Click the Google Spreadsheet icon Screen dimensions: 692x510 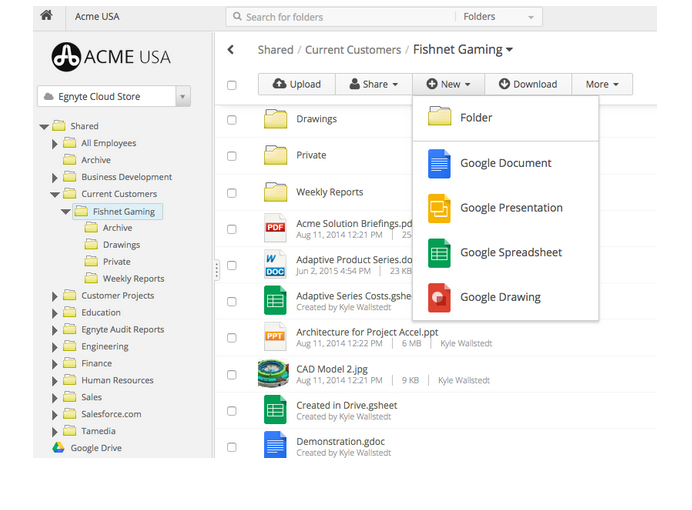click(439, 253)
